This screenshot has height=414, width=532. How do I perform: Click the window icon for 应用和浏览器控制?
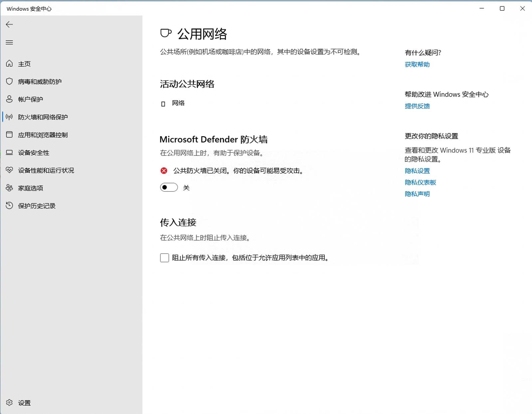tap(9, 134)
